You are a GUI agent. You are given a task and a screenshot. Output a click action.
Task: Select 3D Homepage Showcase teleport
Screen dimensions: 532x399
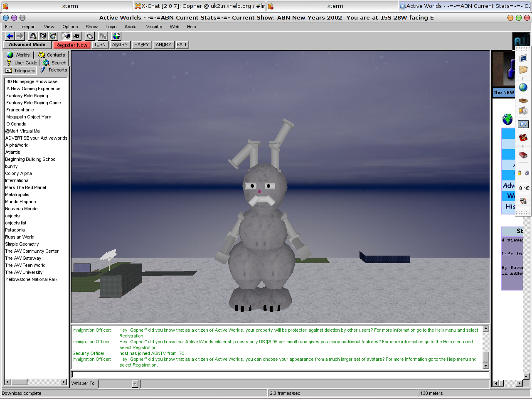32,81
